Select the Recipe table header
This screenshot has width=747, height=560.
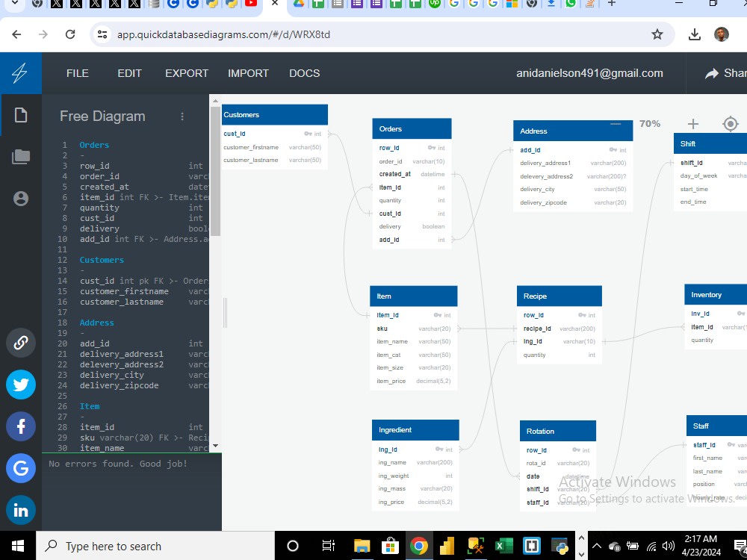point(560,296)
